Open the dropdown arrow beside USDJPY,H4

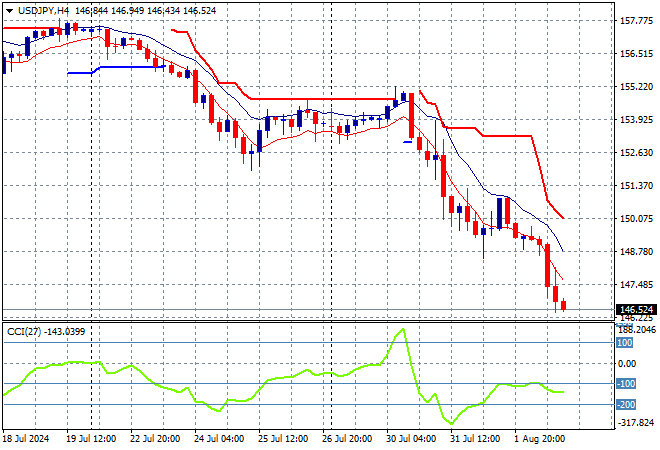[x=9, y=9]
